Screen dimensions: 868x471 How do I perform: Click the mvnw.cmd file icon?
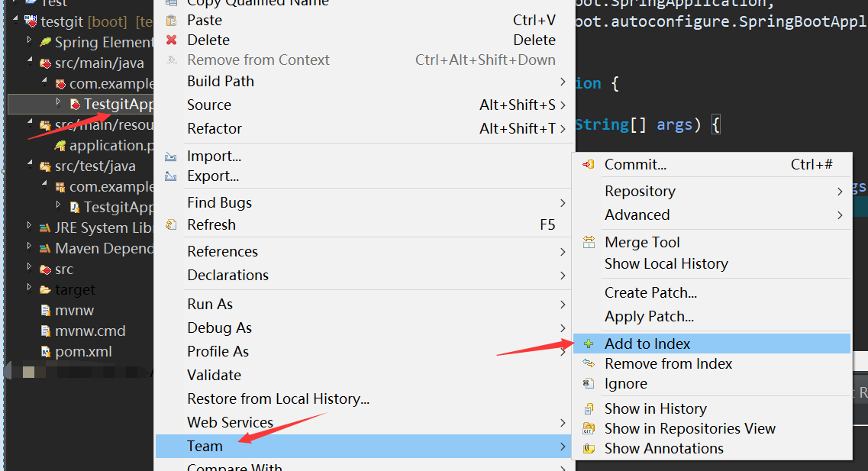[46, 331]
